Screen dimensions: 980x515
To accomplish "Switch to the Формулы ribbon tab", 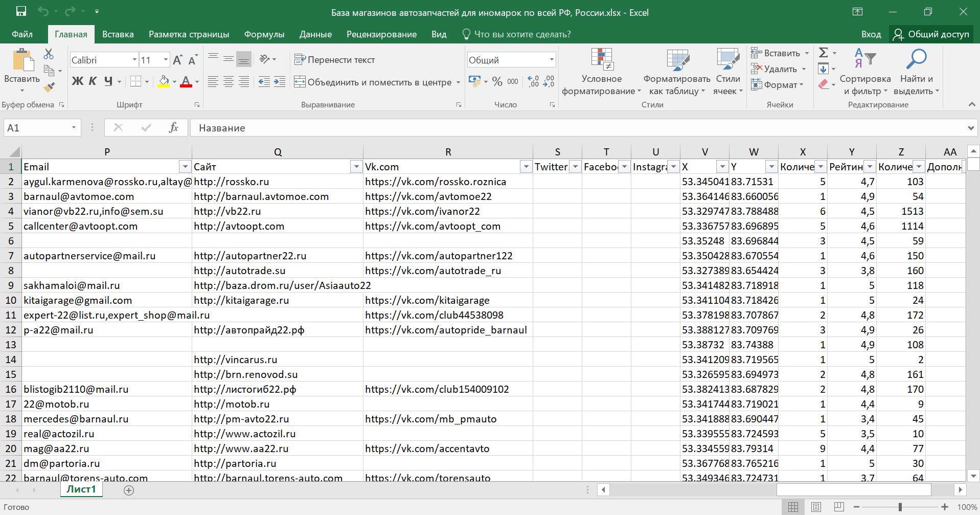I will (264, 34).
